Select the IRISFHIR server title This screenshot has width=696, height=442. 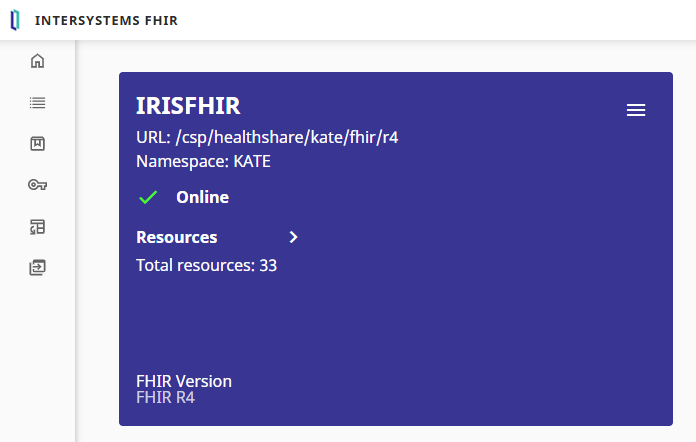(188, 106)
